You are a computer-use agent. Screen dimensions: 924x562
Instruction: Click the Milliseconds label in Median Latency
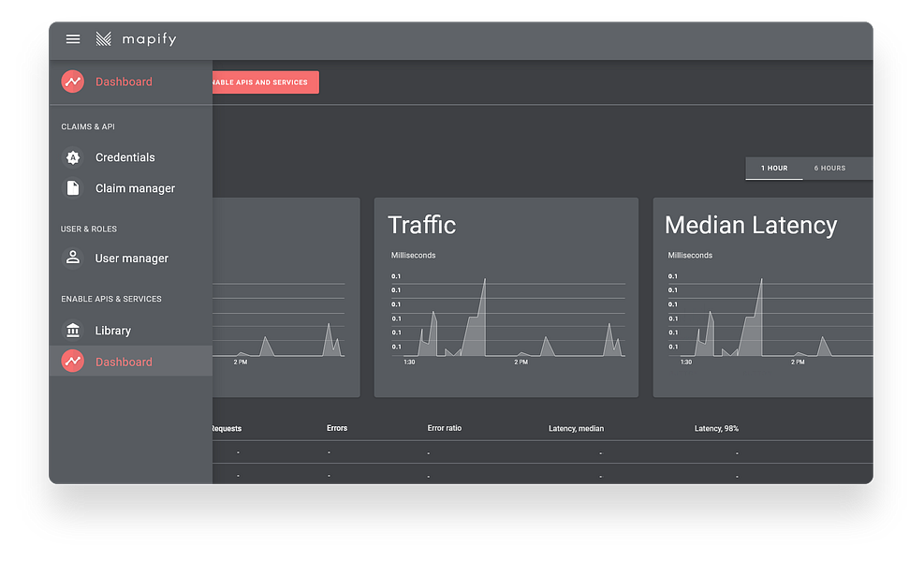pyautogui.click(x=690, y=256)
